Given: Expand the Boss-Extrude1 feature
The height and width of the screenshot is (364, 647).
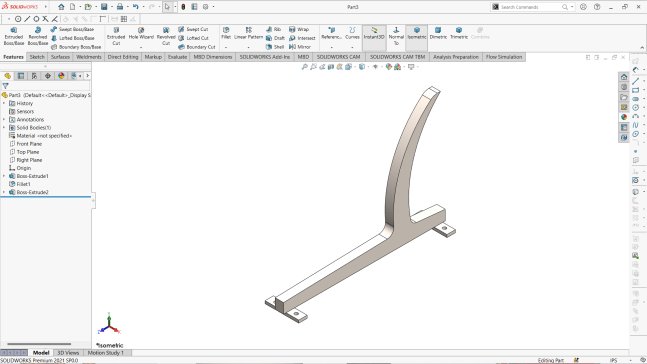Looking at the screenshot, I should coord(4,176).
